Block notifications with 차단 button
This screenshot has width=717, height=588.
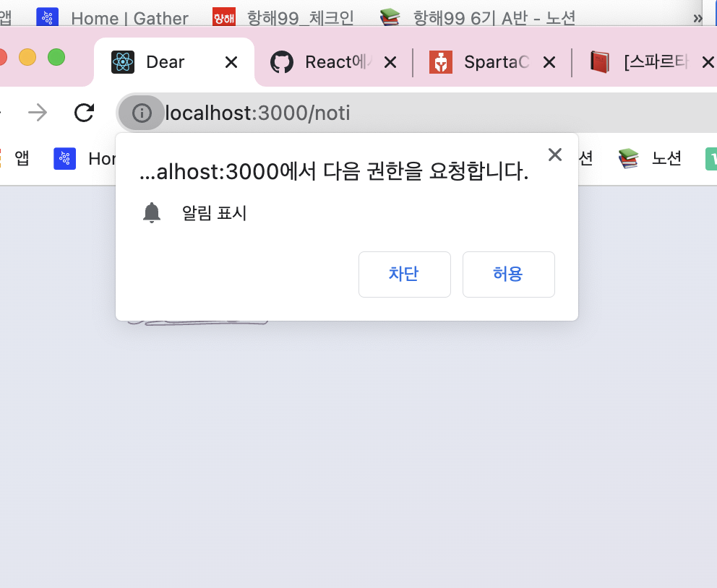click(404, 274)
